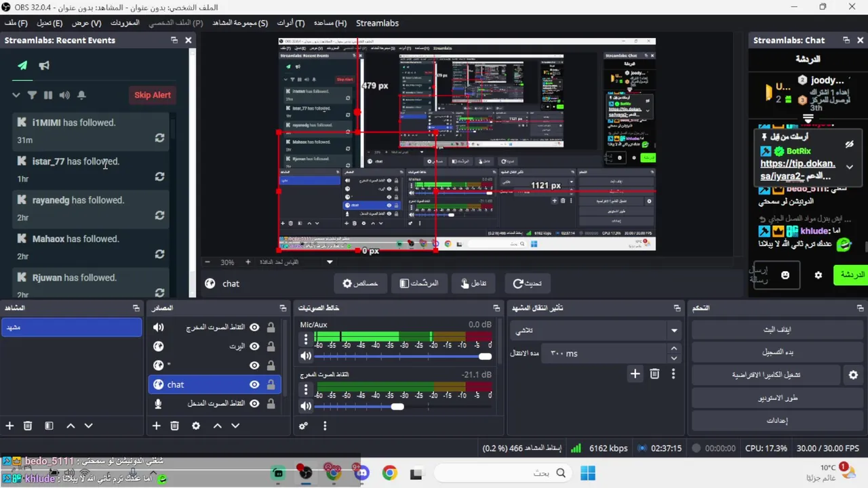
Task: Move the scene down with arrow icon
Action: click(x=88, y=426)
